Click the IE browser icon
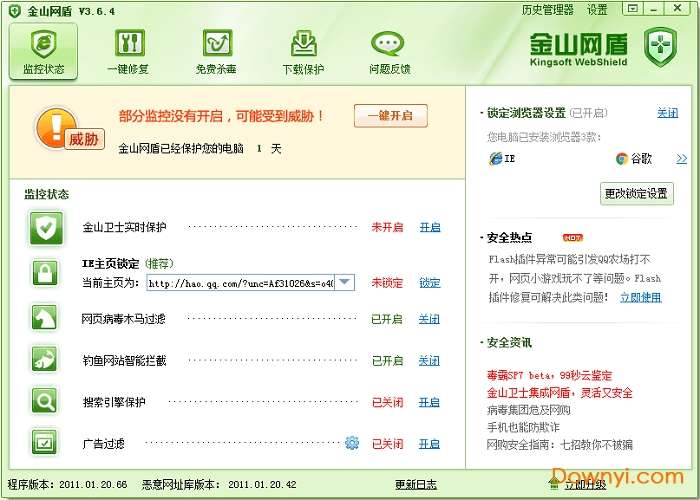Screen dimensions: 700x500 [496, 158]
